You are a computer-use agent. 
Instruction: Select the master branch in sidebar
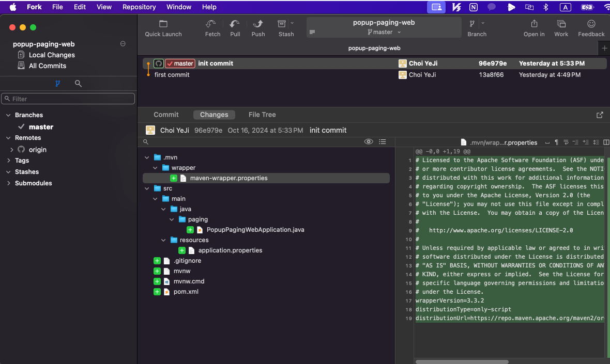pyautogui.click(x=41, y=127)
